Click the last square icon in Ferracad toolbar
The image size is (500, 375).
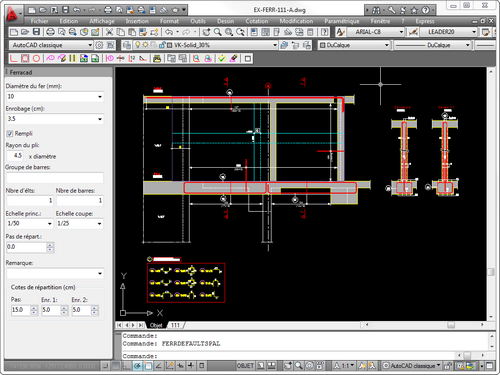click(248, 59)
